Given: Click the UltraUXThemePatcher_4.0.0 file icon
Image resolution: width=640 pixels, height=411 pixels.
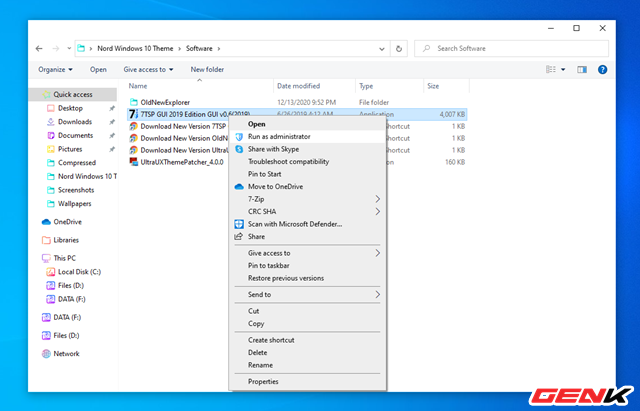Looking at the screenshot, I should [x=133, y=162].
